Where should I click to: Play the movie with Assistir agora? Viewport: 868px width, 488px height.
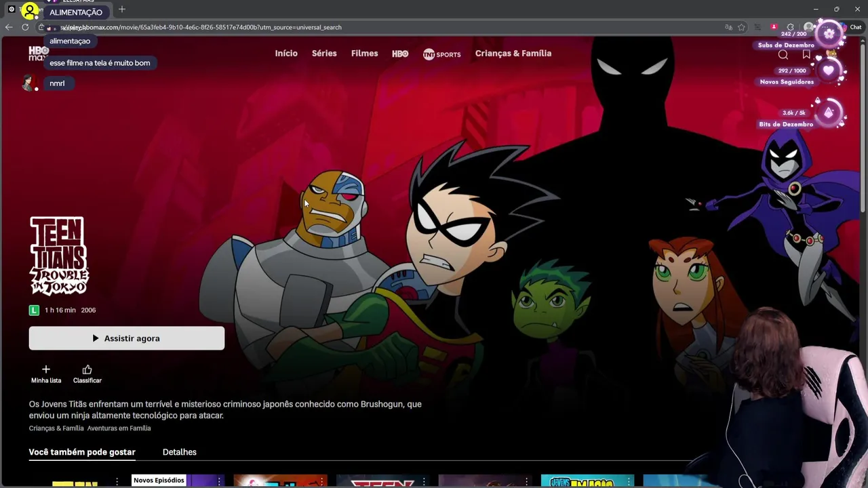pos(127,338)
